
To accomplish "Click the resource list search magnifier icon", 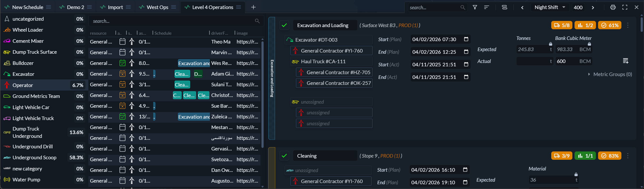I will (257, 21).
